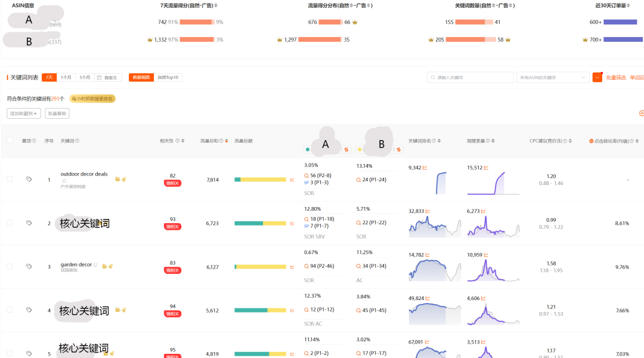The width and height of the screenshot is (644, 358).
Task: Check the checkbox for outdoor decor deals row
Action: (x=9, y=179)
